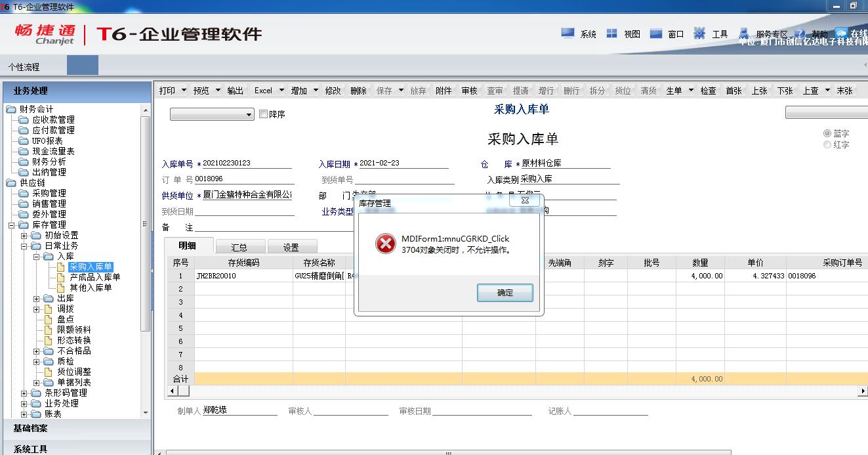Open the 工具 tools gear icon
This screenshot has width=868, height=455.
click(699, 33)
